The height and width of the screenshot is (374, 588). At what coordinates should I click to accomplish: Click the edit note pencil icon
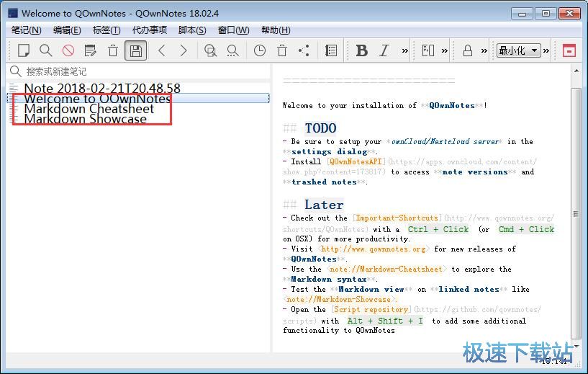pos(90,50)
